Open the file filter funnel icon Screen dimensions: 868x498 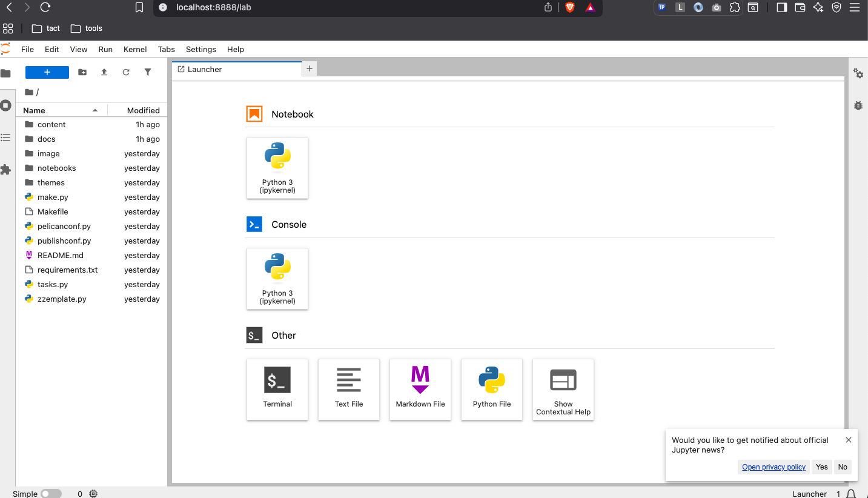(x=148, y=72)
